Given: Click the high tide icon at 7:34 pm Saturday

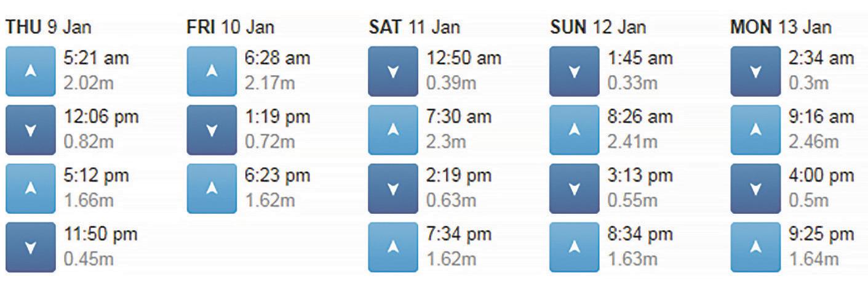Looking at the screenshot, I should click(392, 247).
